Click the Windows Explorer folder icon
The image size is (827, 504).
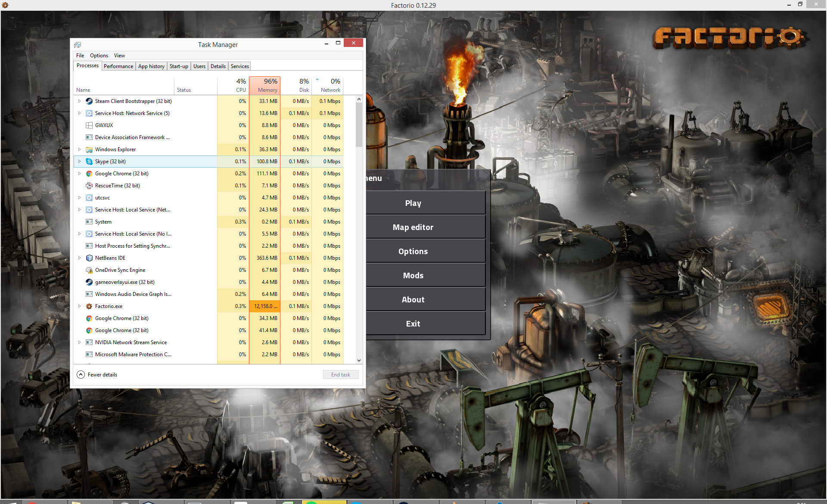coord(89,149)
